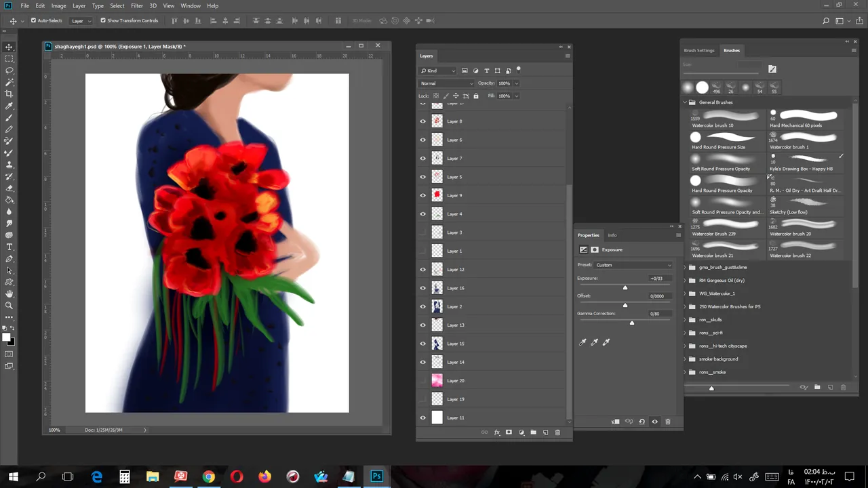
Task: Click the Exposure slider handle
Action: [625, 287]
